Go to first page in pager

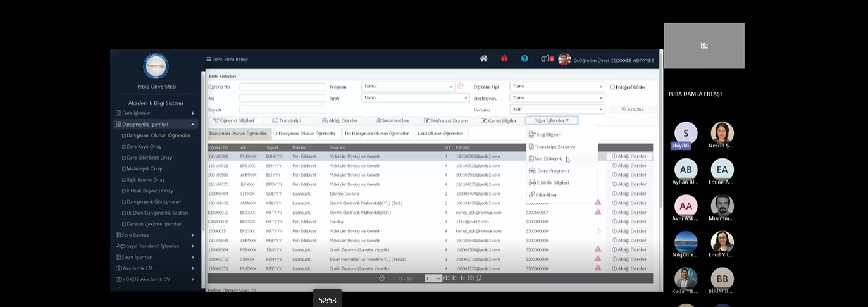tap(447, 278)
